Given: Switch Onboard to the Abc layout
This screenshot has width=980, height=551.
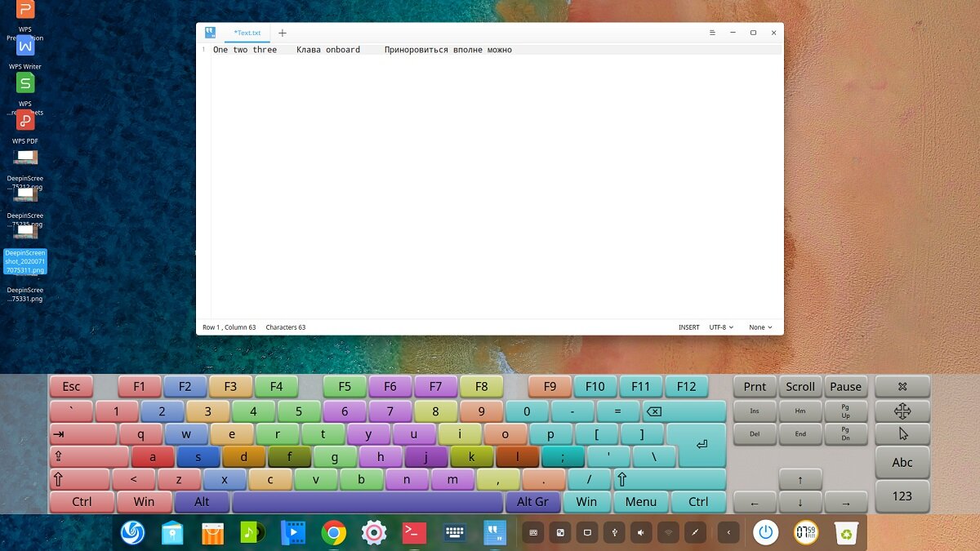Looking at the screenshot, I should coord(902,462).
